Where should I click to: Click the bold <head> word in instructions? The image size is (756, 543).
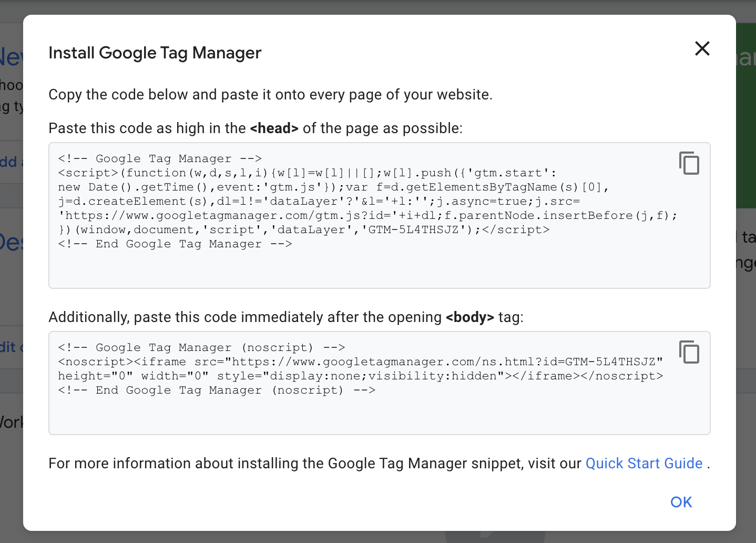pyautogui.click(x=274, y=128)
